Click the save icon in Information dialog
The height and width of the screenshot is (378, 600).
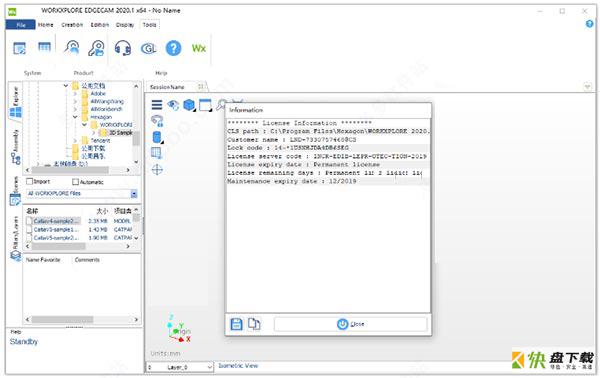coord(236,324)
